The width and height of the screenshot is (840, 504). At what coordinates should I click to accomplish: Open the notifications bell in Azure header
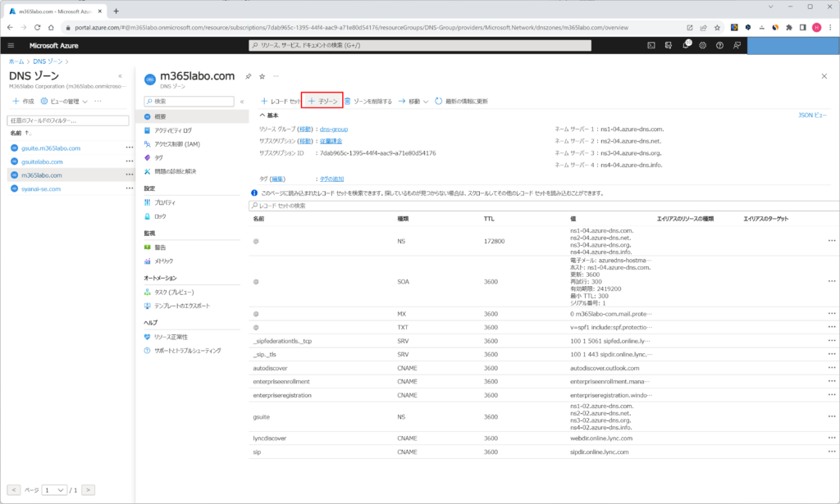pyautogui.click(x=686, y=45)
